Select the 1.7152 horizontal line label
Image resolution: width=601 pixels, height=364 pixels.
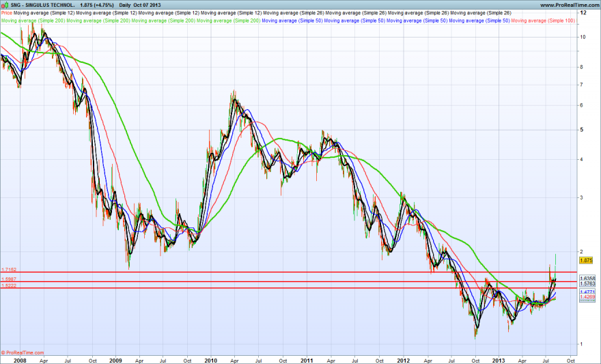point(9,270)
